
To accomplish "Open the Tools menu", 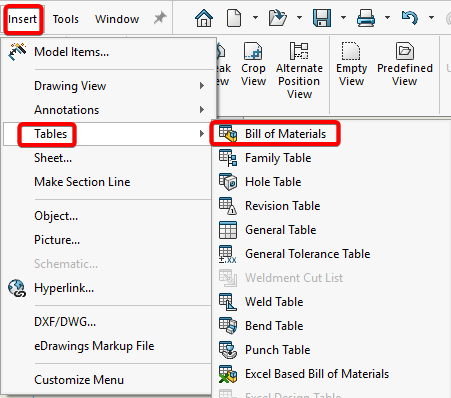I will pos(65,19).
